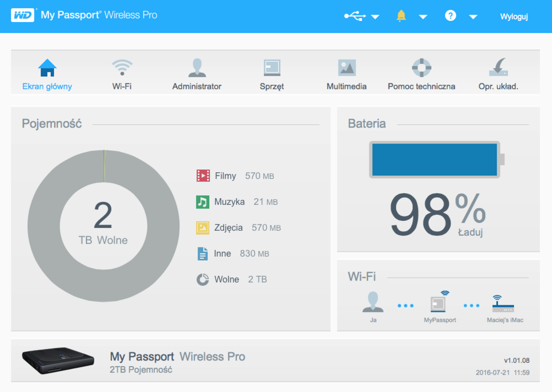Click the Filmy red film icon

point(203,176)
